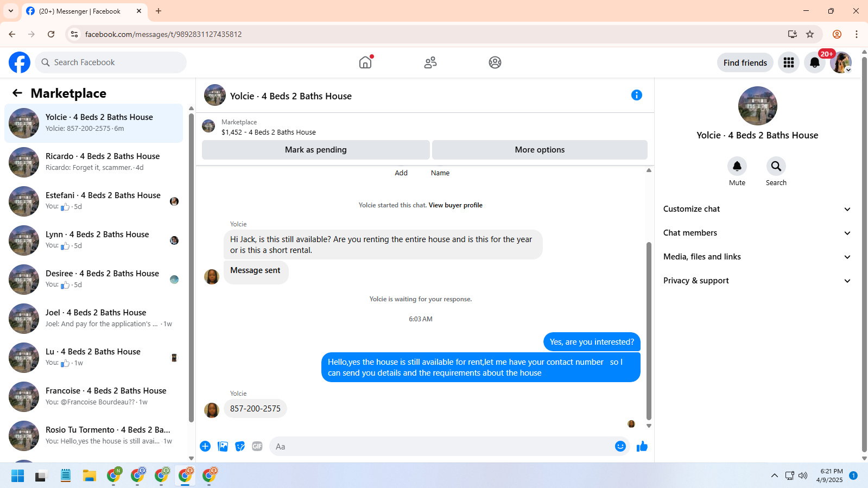Open File Explorer in taskbar
This screenshot has width=868, height=488.
coord(90,476)
